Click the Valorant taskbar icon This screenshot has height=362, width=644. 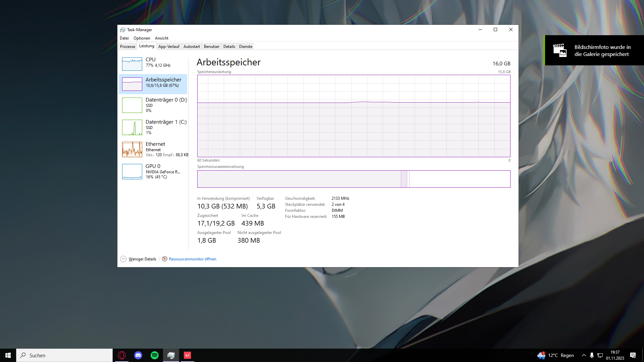pyautogui.click(x=187, y=355)
